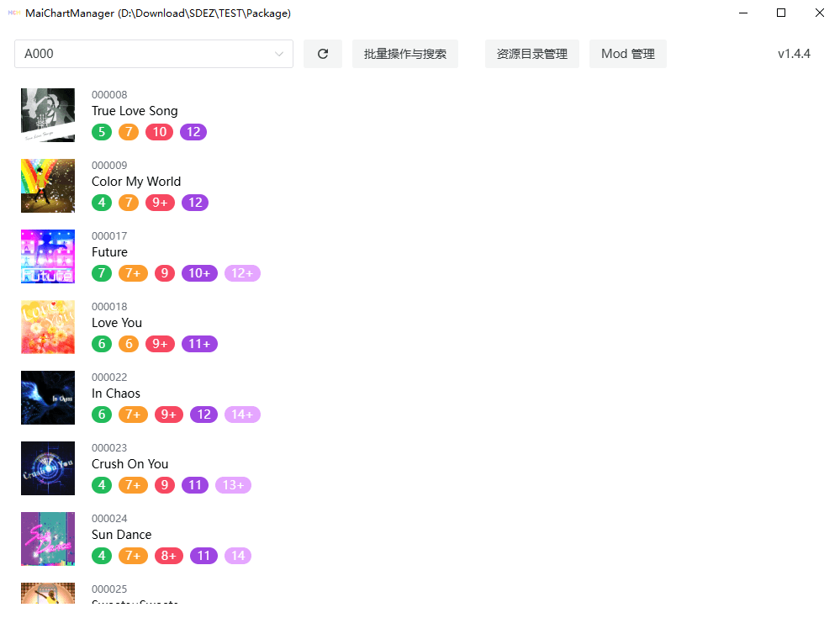The height and width of the screenshot is (618, 840).
Task: Select Crush On You purple 11 badge
Action: [195, 485]
